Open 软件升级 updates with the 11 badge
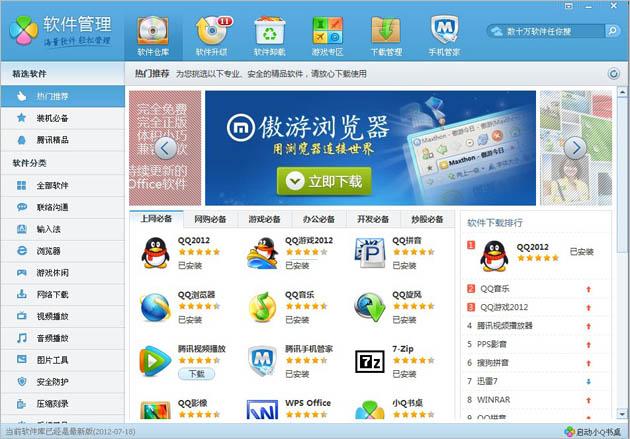The height and width of the screenshot is (439, 630). 212,37
